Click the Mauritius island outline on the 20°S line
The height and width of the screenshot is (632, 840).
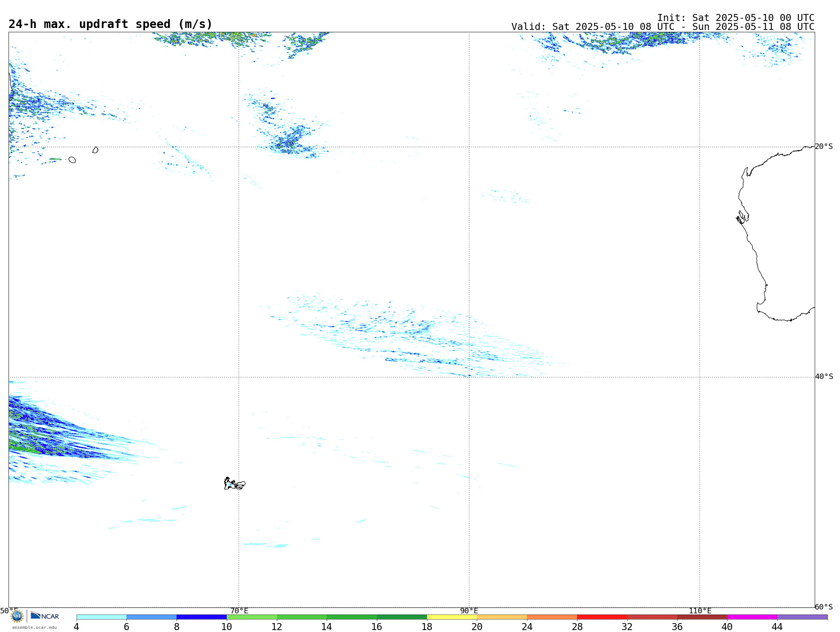pos(95,150)
